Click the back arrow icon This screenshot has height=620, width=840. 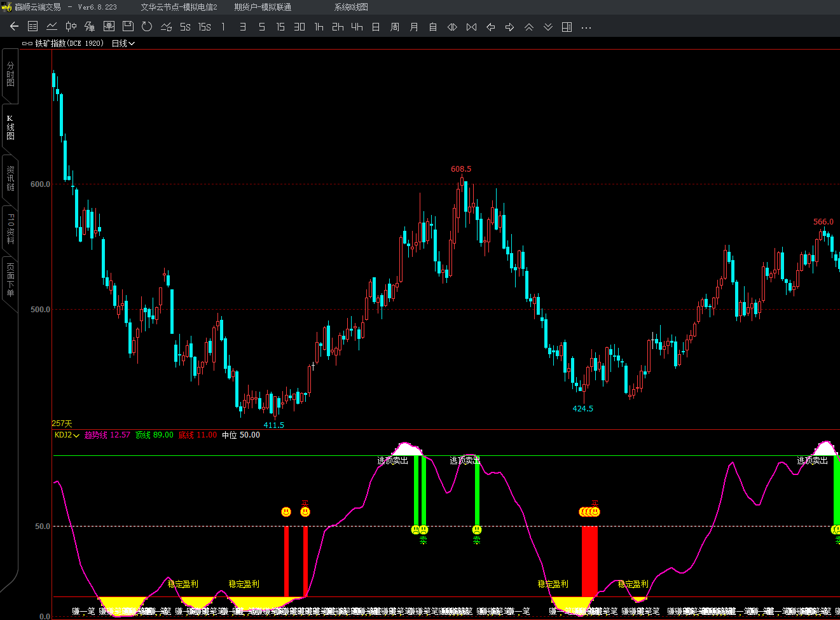pos(14,27)
